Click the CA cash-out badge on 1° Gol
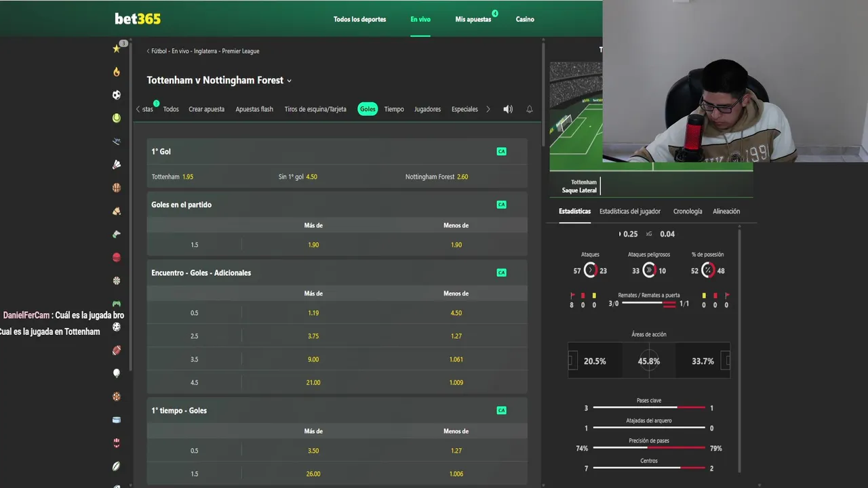The width and height of the screenshot is (868, 488). click(501, 151)
